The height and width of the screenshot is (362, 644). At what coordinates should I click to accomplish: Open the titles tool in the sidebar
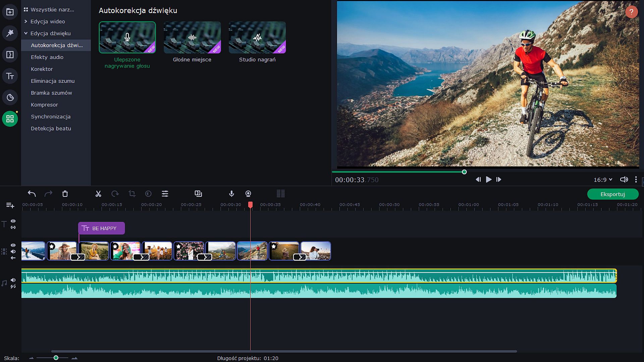pos(10,76)
